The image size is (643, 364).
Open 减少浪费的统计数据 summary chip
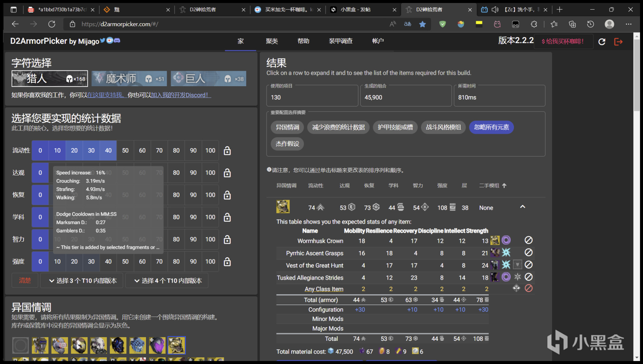[x=338, y=127]
